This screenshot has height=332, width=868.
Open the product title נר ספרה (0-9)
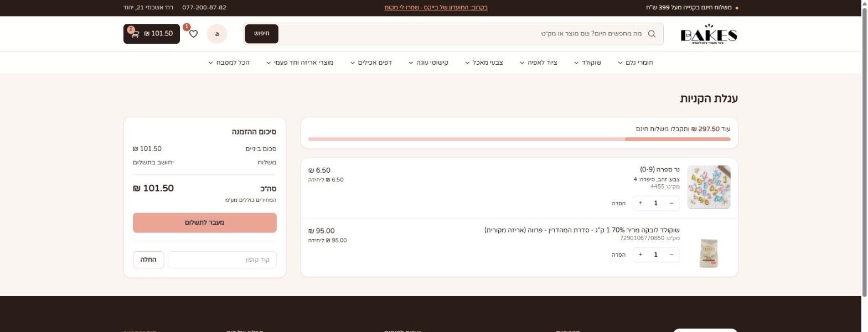[660, 169]
